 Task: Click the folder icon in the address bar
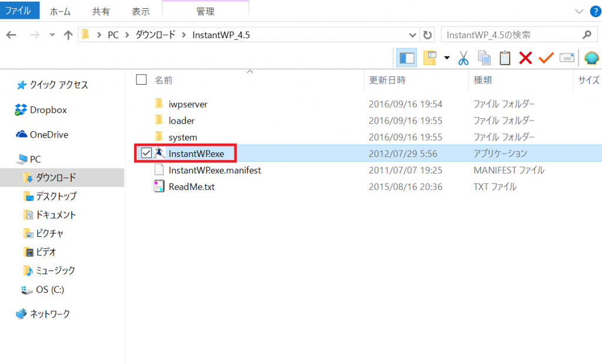pos(86,35)
